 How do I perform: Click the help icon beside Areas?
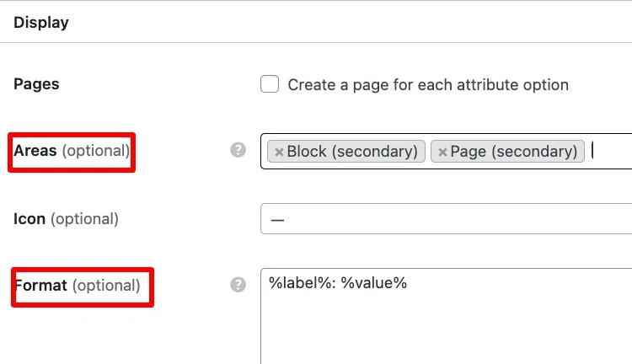[238, 150]
